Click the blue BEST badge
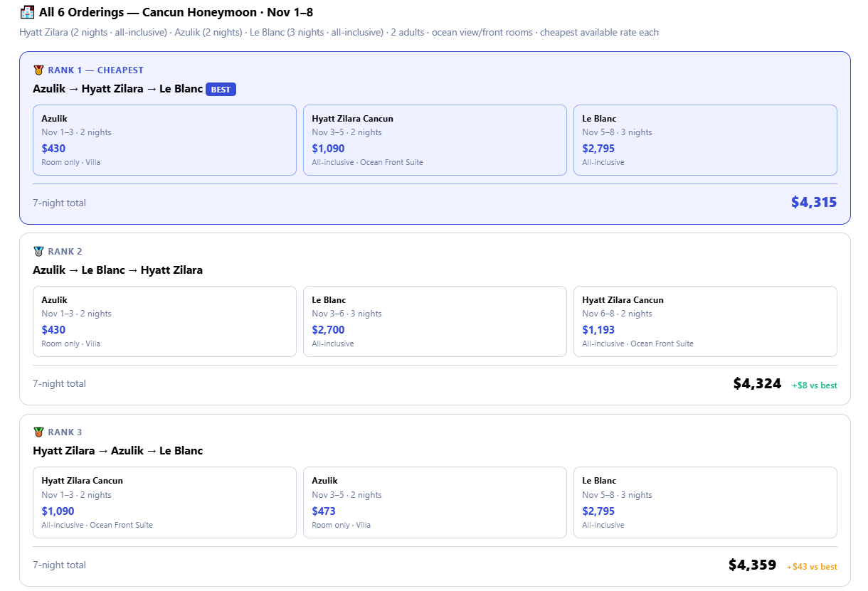 tap(221, 90)
